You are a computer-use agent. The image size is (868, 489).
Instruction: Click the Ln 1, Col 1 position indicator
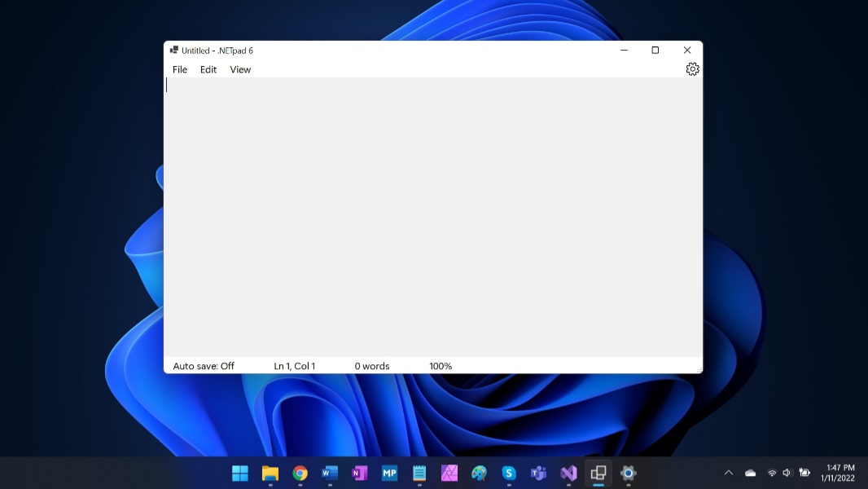click(294, 367)
